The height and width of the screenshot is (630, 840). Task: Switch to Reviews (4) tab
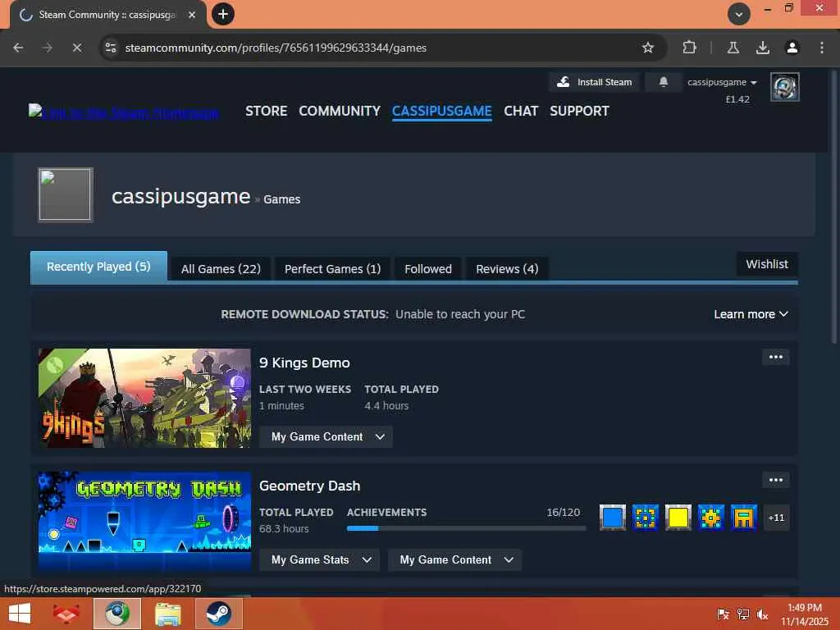[x=507, y=269]
